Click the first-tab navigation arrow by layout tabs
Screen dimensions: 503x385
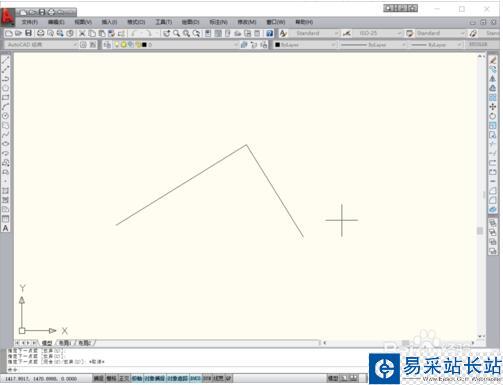pos(18,343)
